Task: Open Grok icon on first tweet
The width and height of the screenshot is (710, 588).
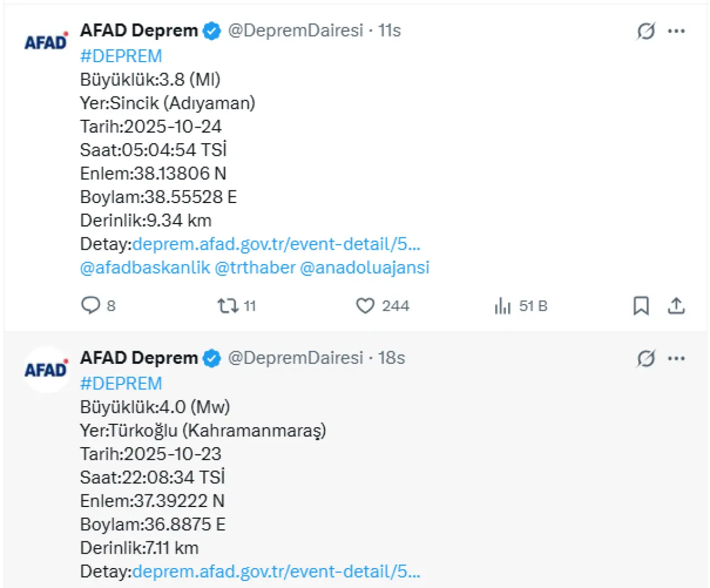Action: click(x=646, y=31)
